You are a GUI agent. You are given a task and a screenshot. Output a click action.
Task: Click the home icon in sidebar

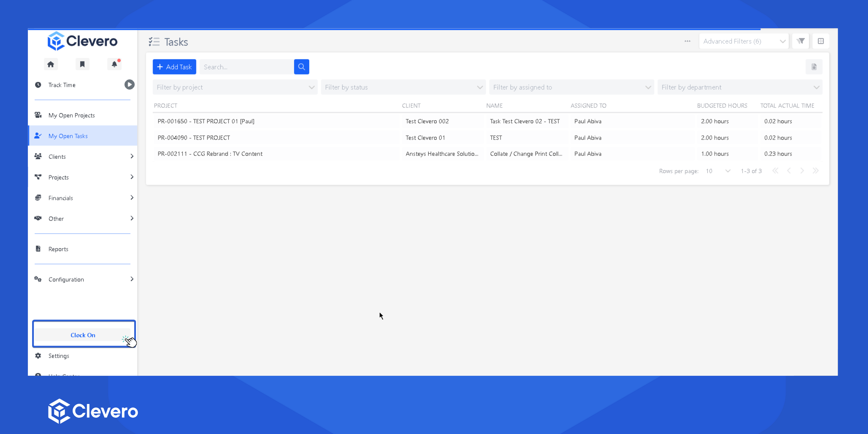[51, 64]
